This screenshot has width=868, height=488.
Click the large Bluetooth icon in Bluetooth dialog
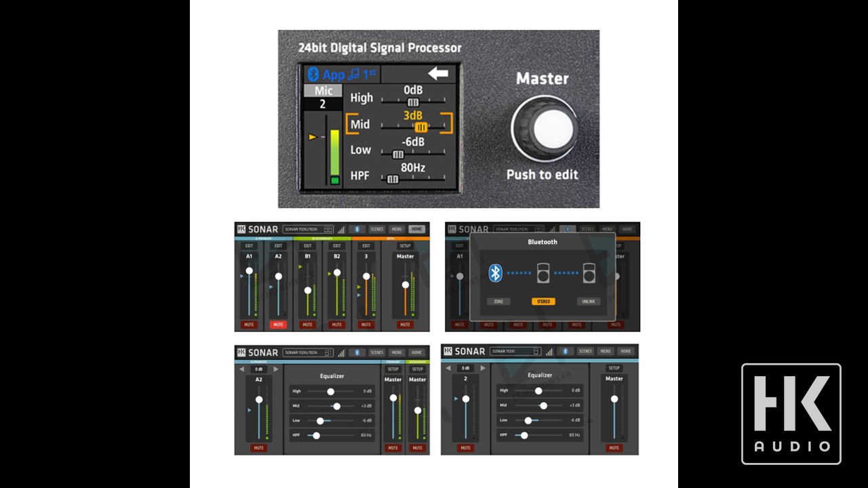496,273
